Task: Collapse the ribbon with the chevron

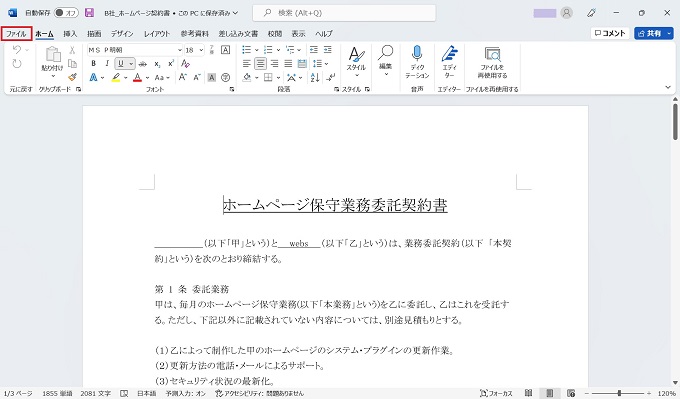Action: [x=668, y=88]
